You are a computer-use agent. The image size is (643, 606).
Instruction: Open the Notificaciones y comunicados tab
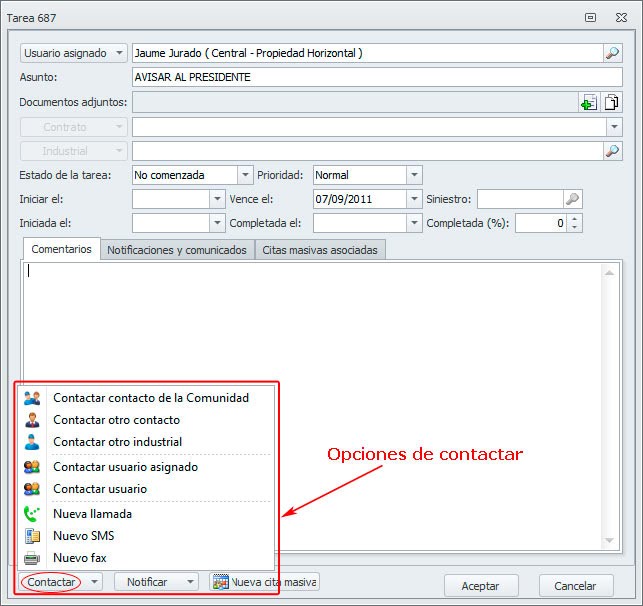pyautogui.click(x=177, y=250)
